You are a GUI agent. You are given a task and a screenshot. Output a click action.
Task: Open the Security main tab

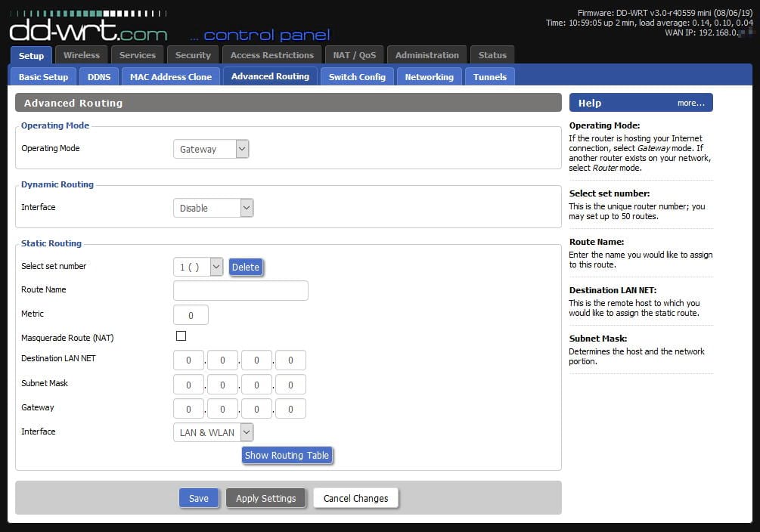click(193, 54)
